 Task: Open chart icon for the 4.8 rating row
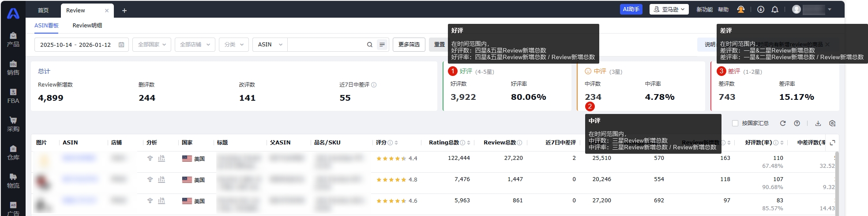point(162,179)
